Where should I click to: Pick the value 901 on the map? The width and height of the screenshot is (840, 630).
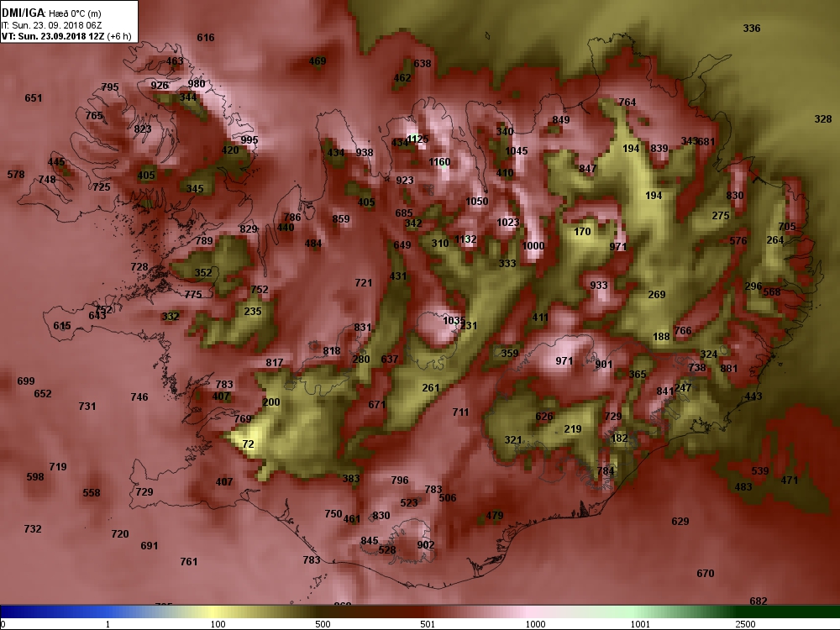tap(604, 365)
